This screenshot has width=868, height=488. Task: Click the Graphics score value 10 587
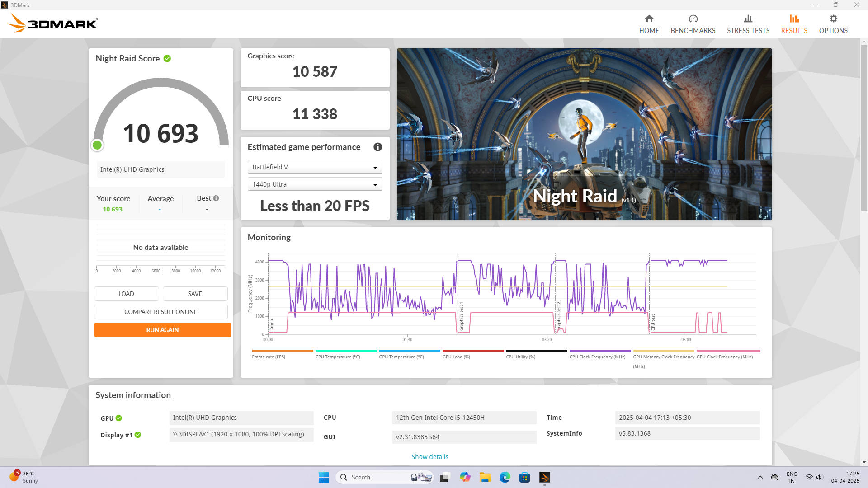pos(315,72)
